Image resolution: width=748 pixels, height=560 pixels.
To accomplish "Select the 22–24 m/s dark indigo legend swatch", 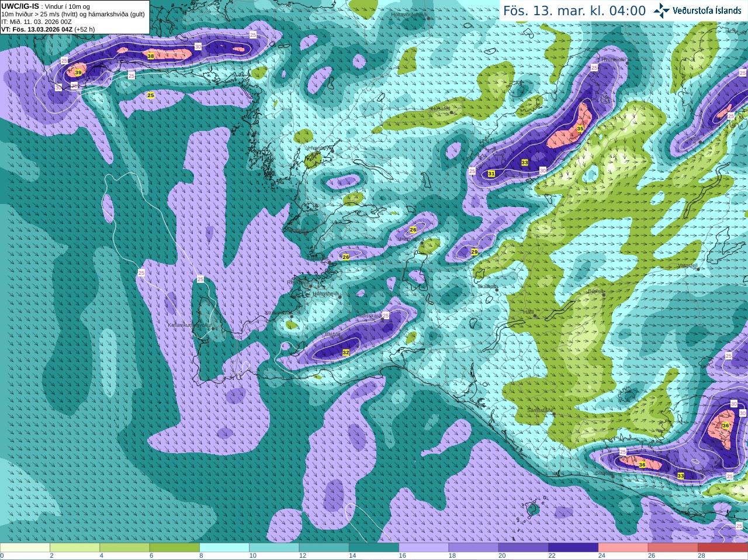I will tap(574, 547).
